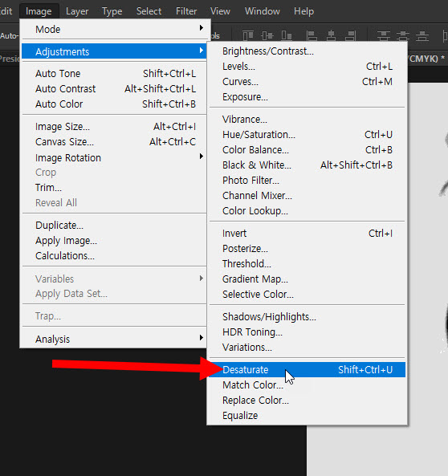This screenshot has height=476, width=448.
Task: Open the Filter menu
Action: tap(186, 11)
